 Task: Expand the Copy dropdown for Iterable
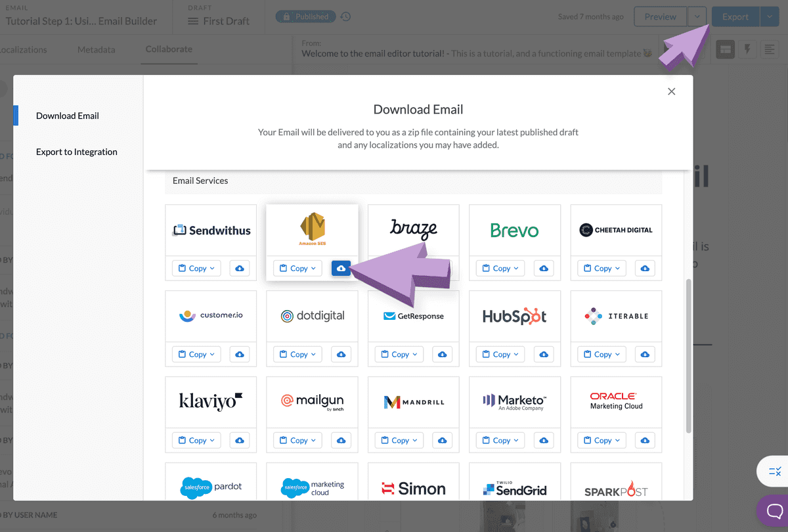coord(602,354)
